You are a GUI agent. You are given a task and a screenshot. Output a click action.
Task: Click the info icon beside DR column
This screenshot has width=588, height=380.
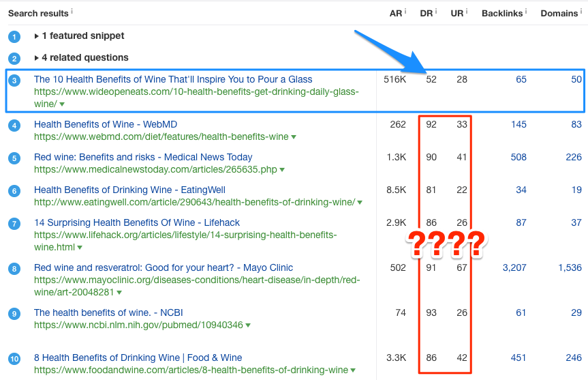(x=437, y=12)
